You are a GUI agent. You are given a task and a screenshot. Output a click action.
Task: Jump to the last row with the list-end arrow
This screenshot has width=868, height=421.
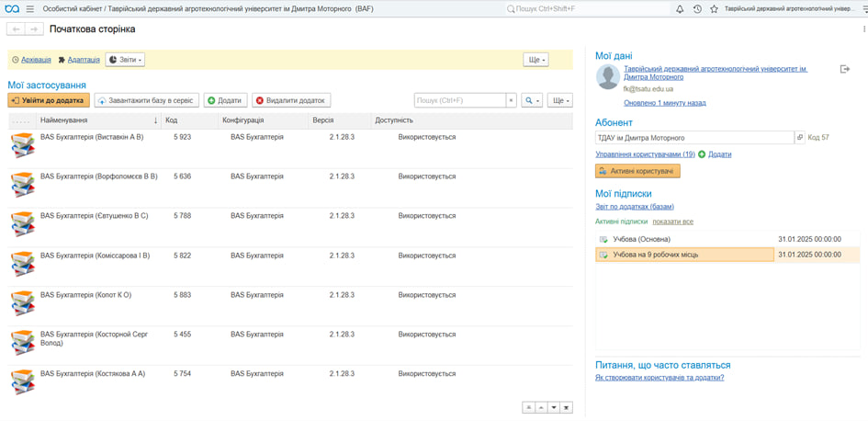click(x=566, y=407)
